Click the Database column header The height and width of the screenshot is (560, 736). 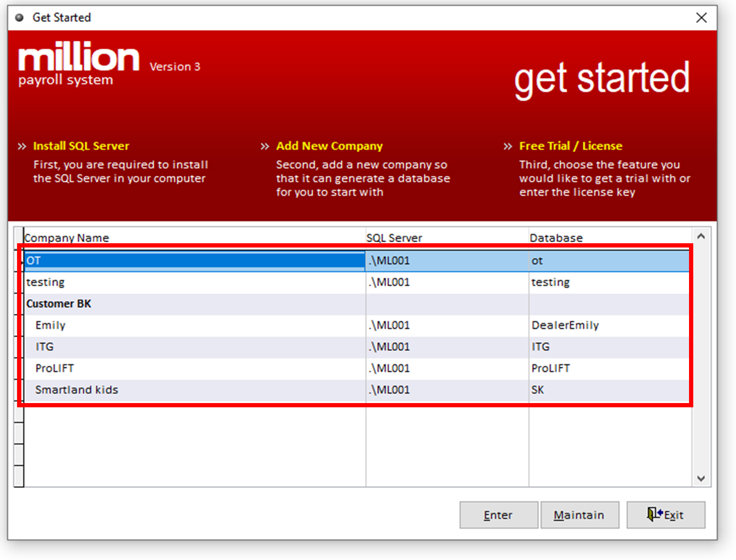point(610,238)
